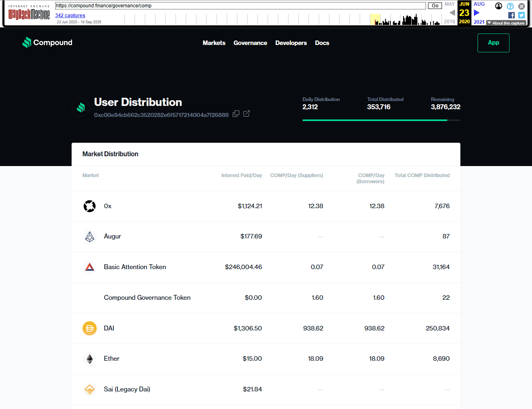Select the Augur market name
The height and width of the screenshot is (409, 532).
click(x=113, y=236)
